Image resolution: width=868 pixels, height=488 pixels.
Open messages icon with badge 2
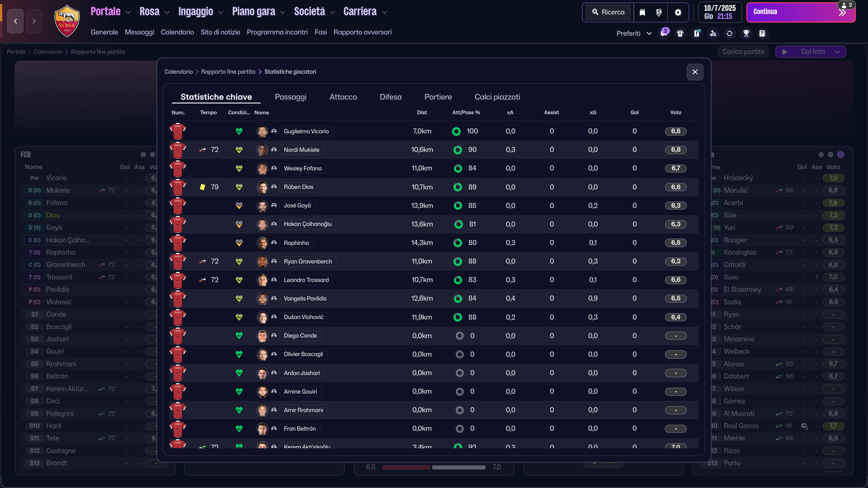pos(664,33)
